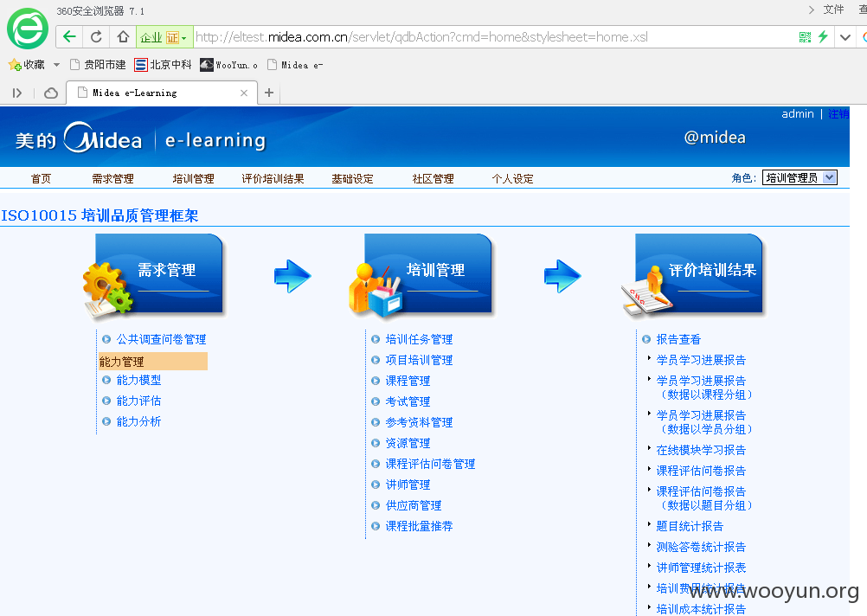Open 能力评估 link

pyautogui.click(x=138, y=401)
